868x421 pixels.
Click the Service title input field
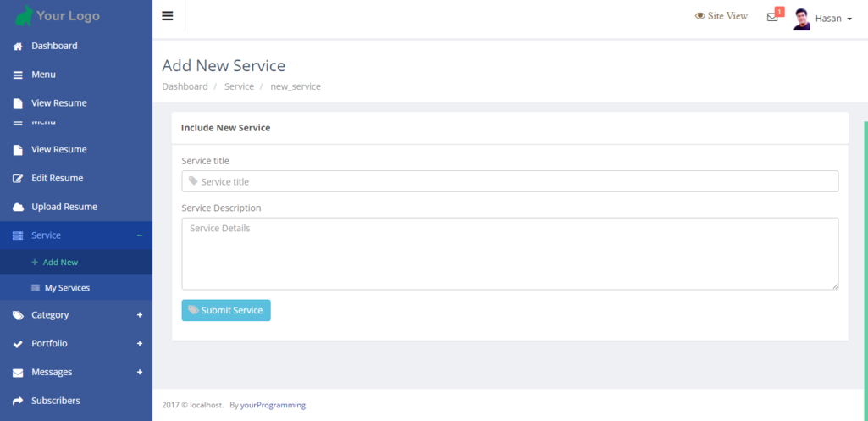click(510, 181)
